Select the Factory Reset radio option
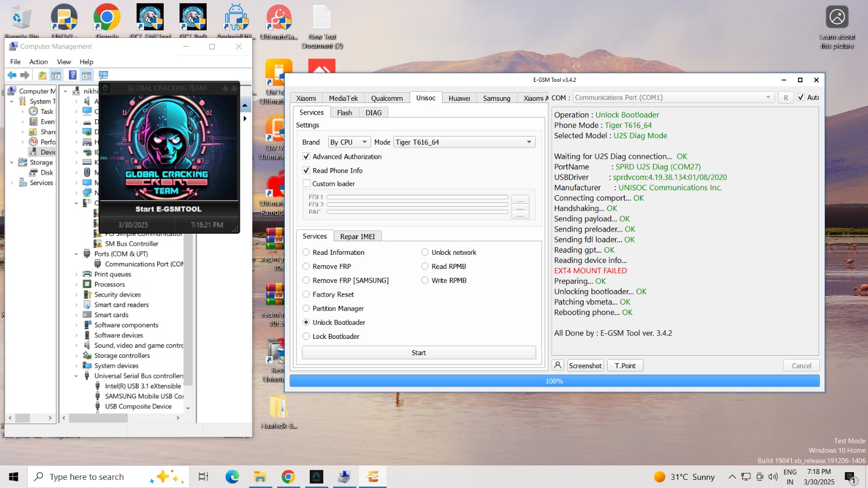 pyautogui.click(x=307, y=294)
